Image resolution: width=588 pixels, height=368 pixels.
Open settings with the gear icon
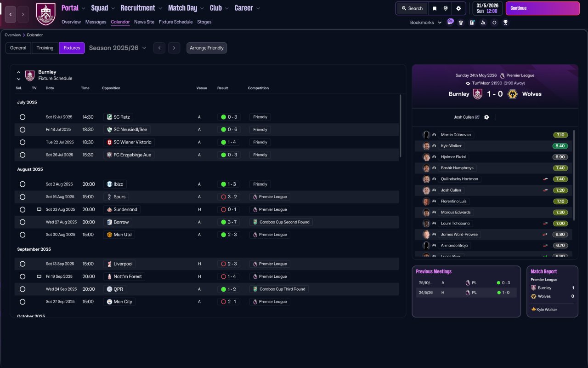(x=458, y=8)
